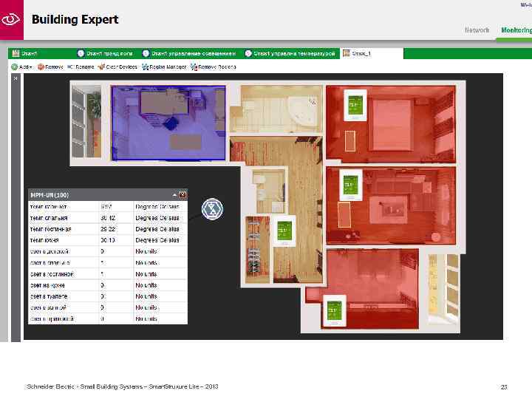Click the темп гостинная row label
The image size is (532, 399).
(50, 229)
